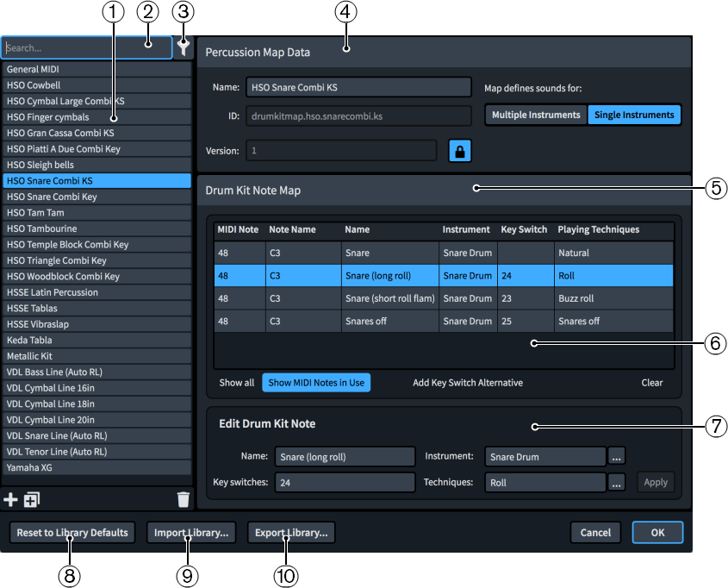Open the techniques picker ellipsis button
728x588 pixels.
[x=616, y=482]
